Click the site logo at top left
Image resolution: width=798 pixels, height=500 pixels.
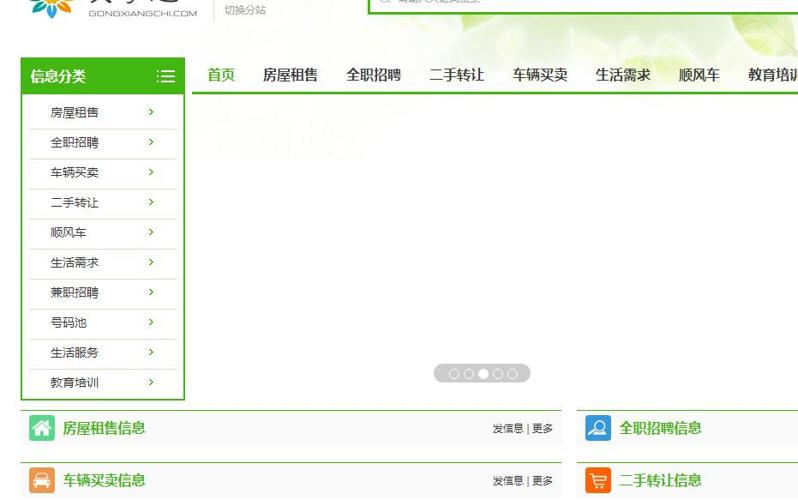tap(52, 8)
